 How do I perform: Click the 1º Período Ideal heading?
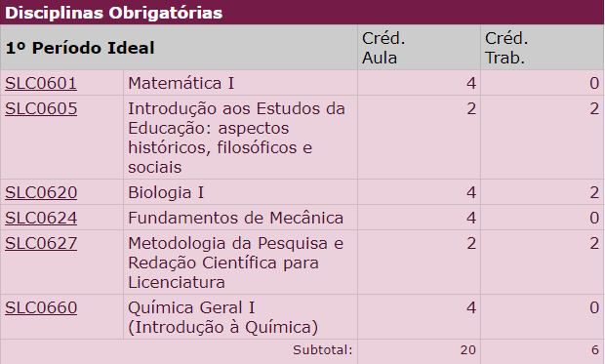80,48
